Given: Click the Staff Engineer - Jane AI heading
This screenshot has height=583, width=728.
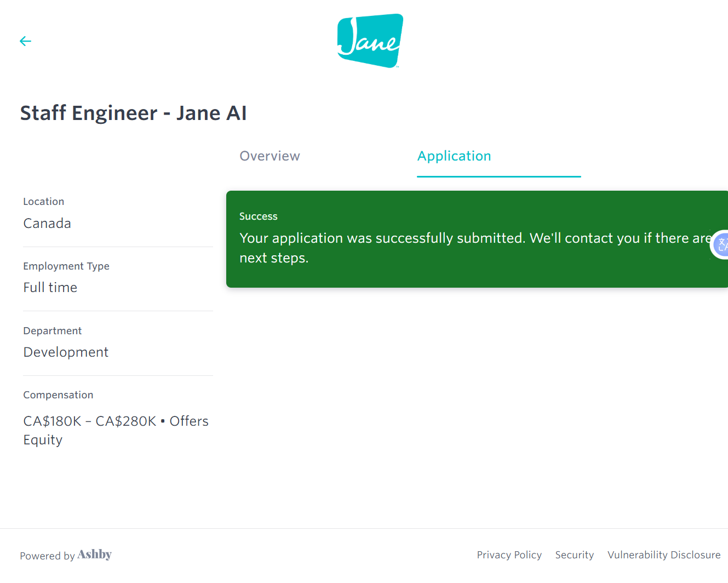Looking at the screenshot, I should coord(133,113).
